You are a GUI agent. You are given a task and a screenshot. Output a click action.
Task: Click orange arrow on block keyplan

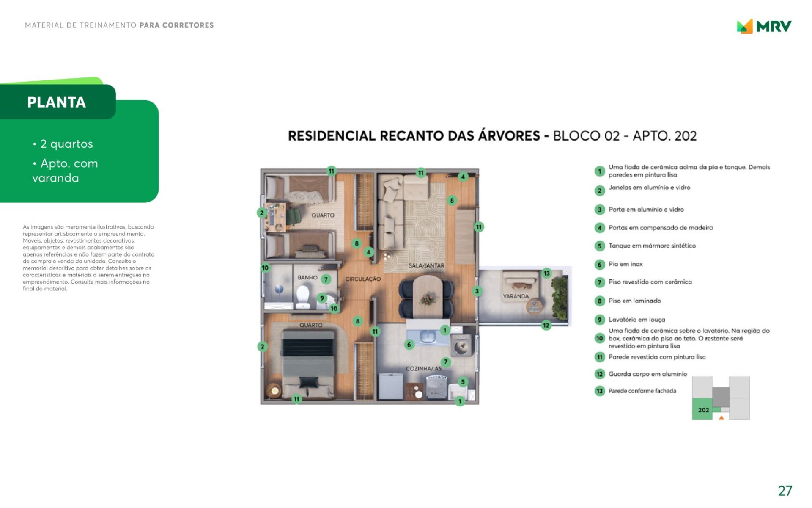pyautogui.click(x=721, y=418)
